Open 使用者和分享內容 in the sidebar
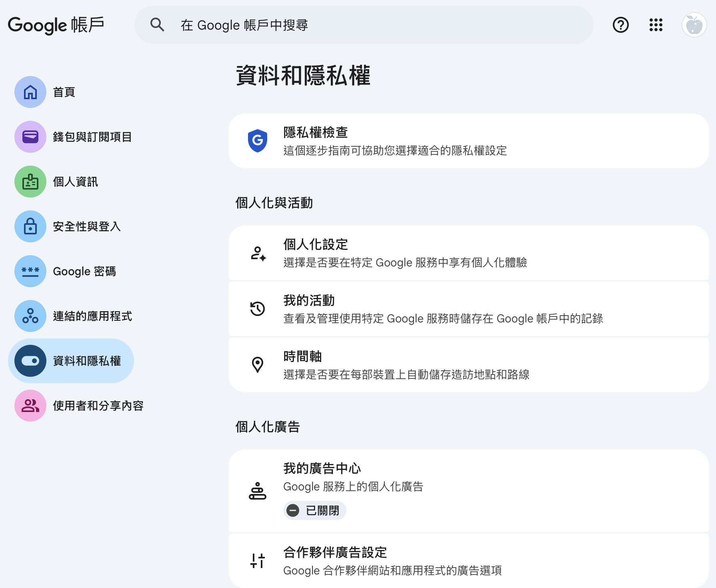Image resolution: width=716 pixels, height=588 pixels. click(98, 406)
